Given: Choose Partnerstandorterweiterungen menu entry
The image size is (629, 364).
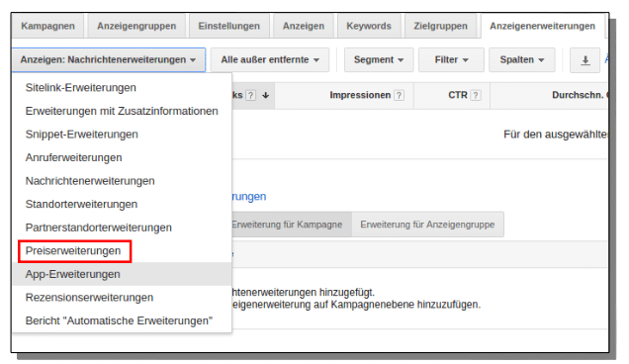Looking at the screenshot, I should click(x=122, y=227).
